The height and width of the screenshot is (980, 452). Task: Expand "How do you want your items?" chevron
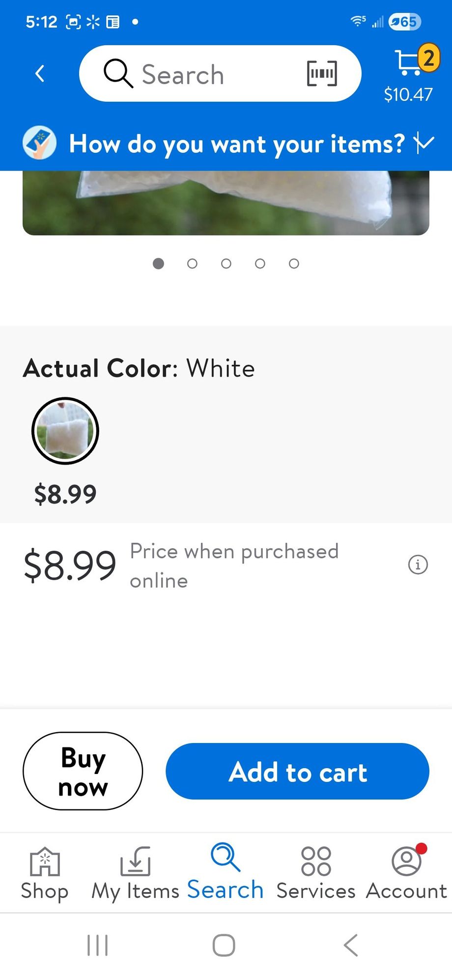point(424,143)
